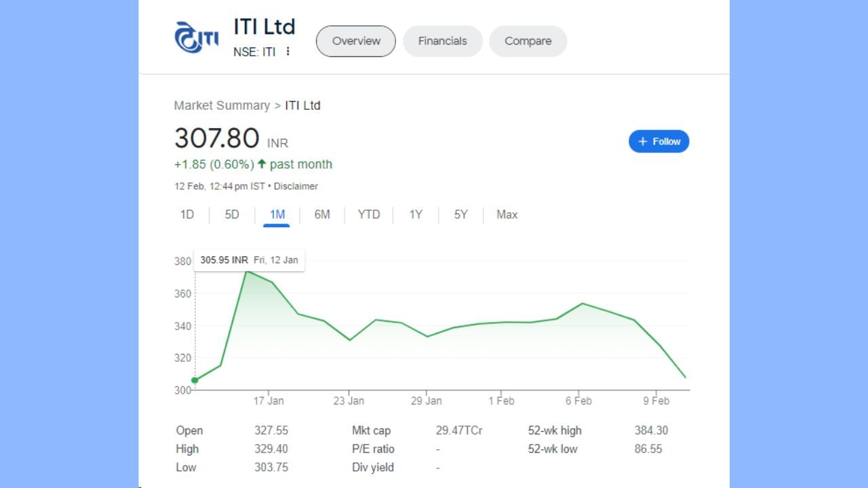Screen dimensions: 868x488
Task: Show the 1Y chart range
Action: tap(416, 214)
